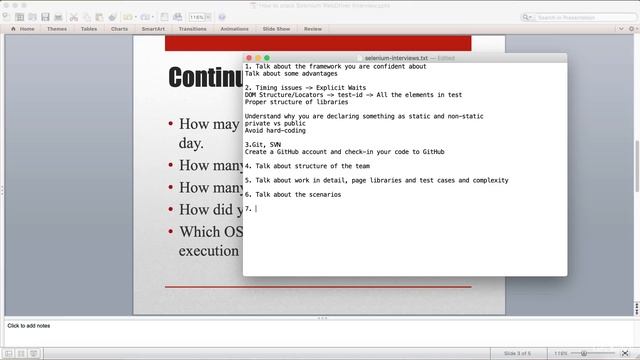Click the Redo icon in toolbar
This screenshot has height=360, width=640.
pos(145,17)
